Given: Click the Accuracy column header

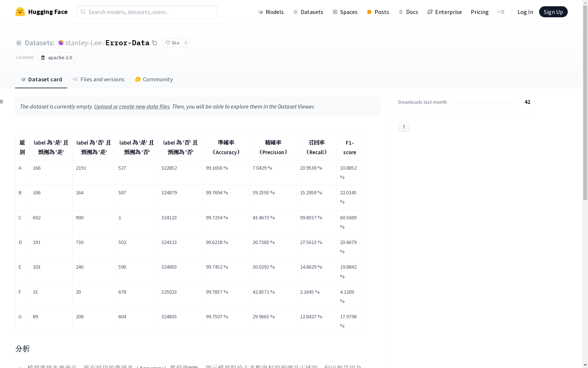Looking at the screenshot, I should (226, 147).
